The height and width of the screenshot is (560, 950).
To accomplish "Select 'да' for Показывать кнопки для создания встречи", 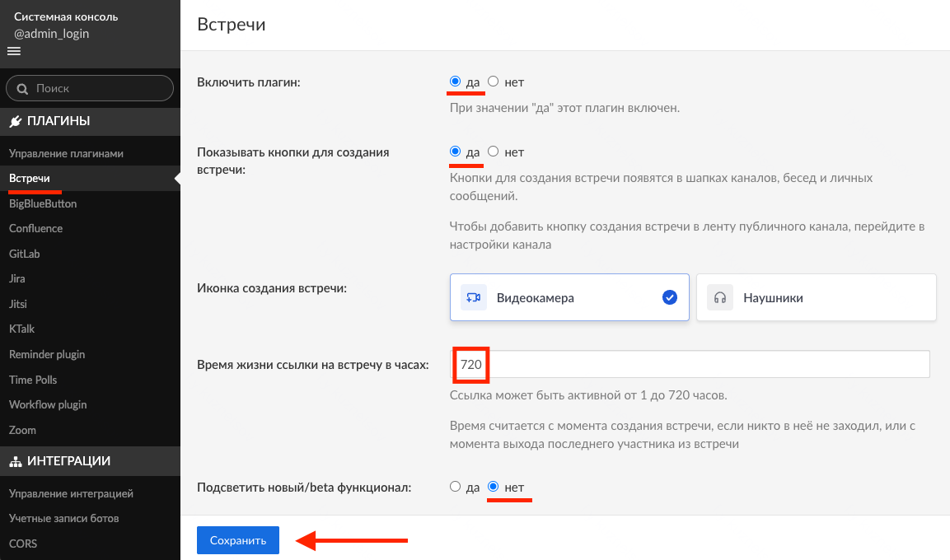I will point(455,152).
